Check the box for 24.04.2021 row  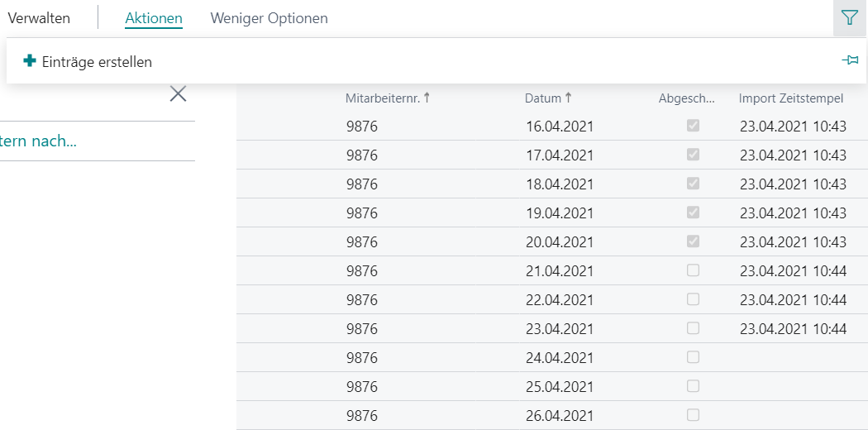tap(693, 357)
